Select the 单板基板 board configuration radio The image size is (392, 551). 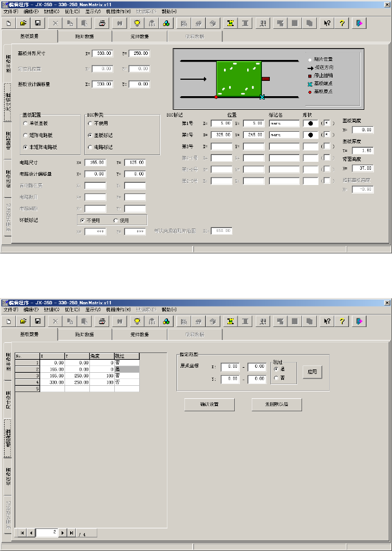pyautogui.click(x=25, y=123)
